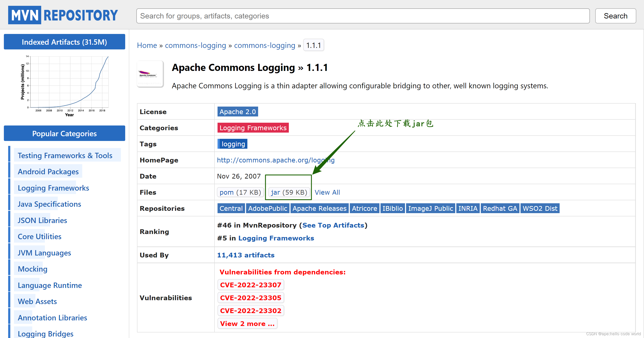Viewport: 644px width, 338px height.
Task: Open the Apache 2.0 license tag
Action: tap(238, 112)
